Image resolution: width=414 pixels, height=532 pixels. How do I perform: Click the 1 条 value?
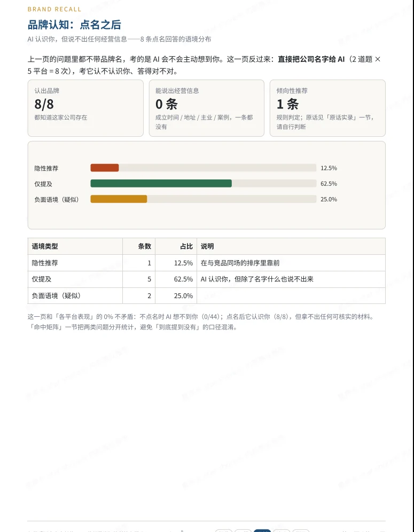[x=287, y=104]
